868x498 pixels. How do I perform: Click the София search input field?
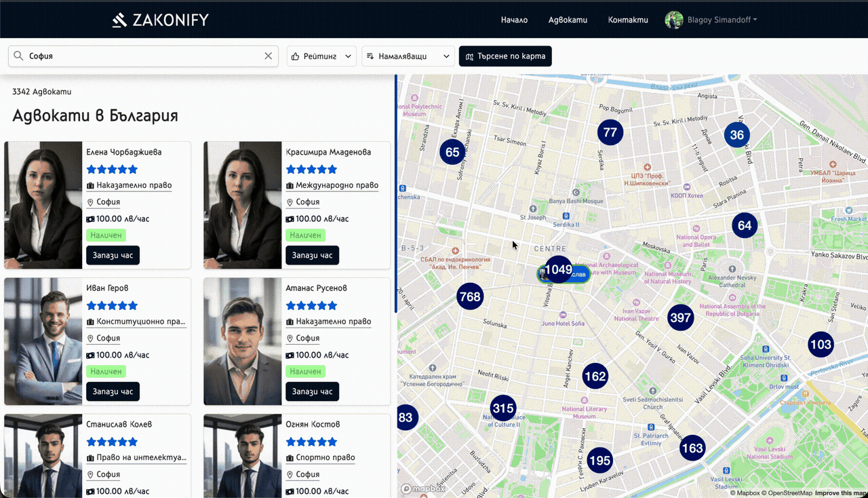coord(142,56)
